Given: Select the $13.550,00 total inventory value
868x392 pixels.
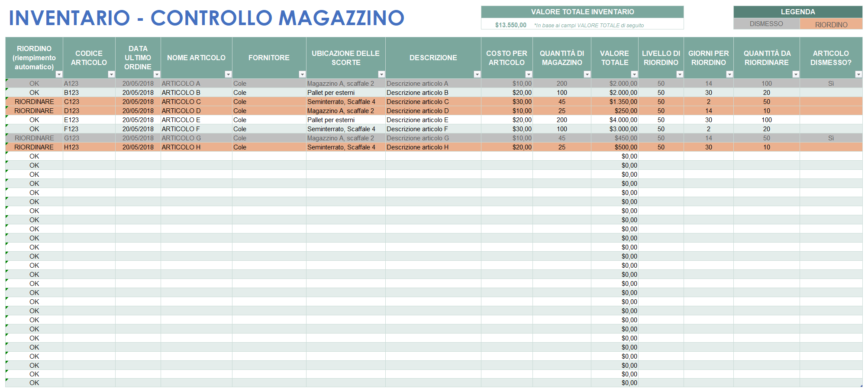Looking at the screenshot, I should click(510, 25).
